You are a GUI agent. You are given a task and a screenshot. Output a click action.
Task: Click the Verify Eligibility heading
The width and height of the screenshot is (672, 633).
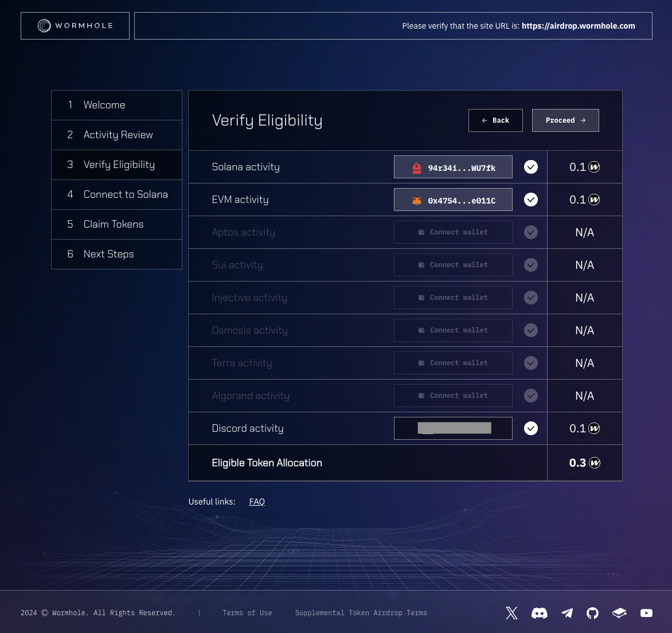267,120
